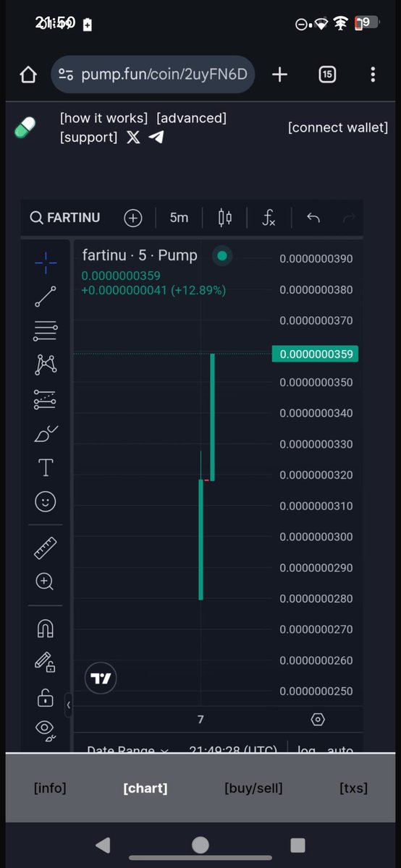Open chart settings hexagon icon
Viewport: 401px width, 868px height.
318,719
